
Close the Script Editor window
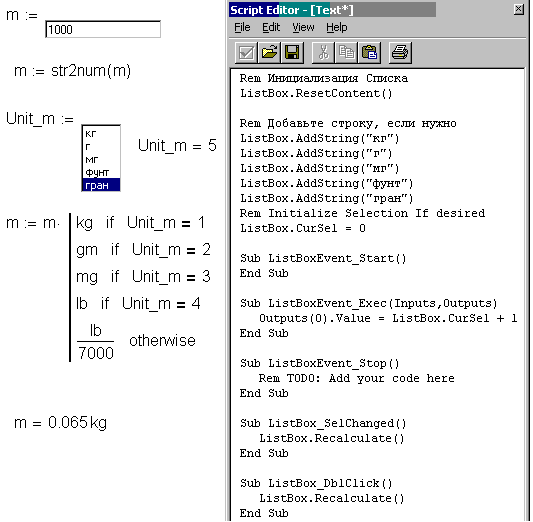[x=518, y=9]
